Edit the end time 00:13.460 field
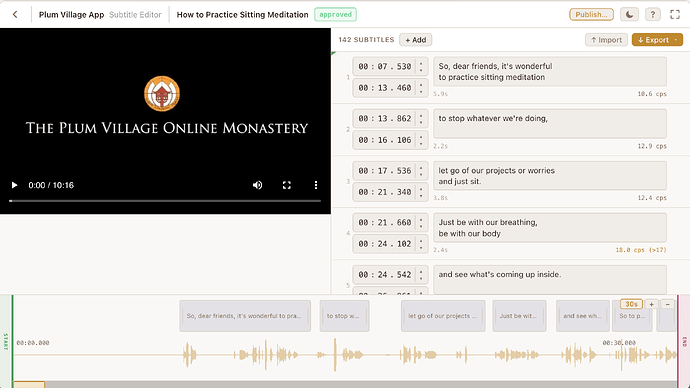This screenshot has width=690, height=388. tap(385, 88)
